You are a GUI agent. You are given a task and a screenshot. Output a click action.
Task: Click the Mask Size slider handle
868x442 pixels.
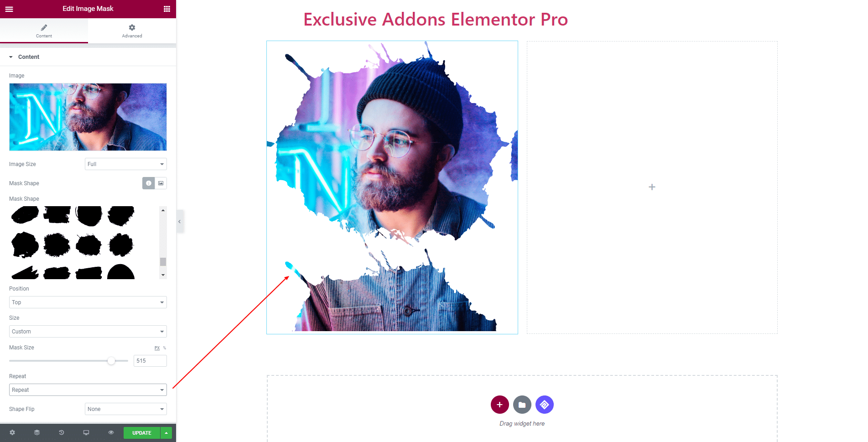(x=111, y=361)
